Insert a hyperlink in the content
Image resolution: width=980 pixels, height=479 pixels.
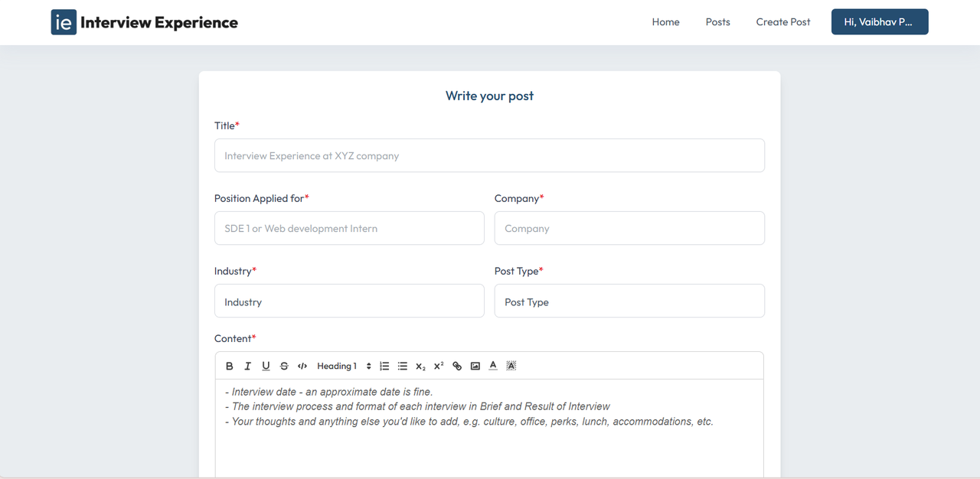(457, 366)
